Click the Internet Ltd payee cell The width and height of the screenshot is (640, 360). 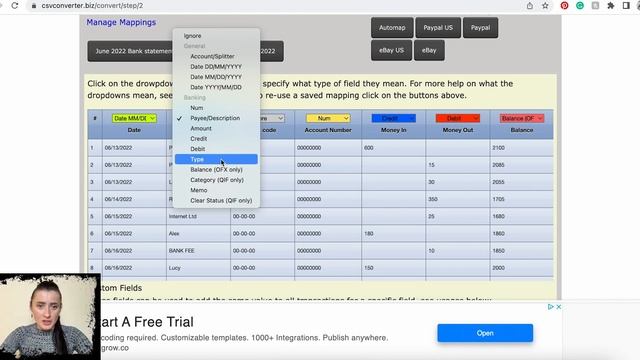pos(198,216)
